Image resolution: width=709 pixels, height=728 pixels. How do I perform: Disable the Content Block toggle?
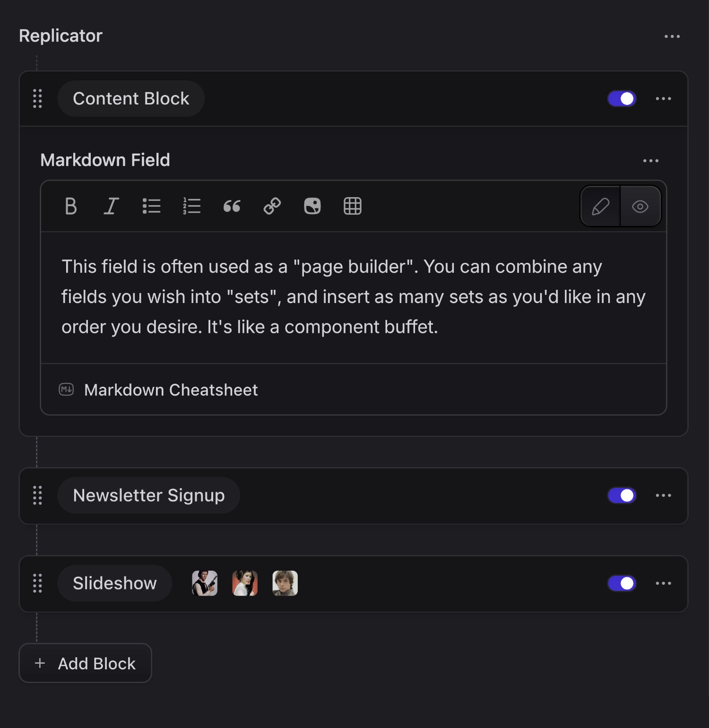[621, 98]
